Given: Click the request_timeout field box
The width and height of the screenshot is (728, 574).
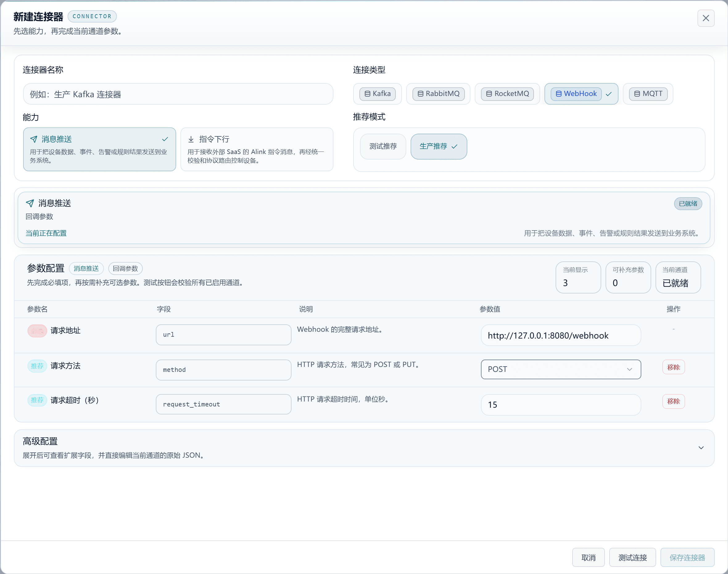Looking at the screenshot, I should click(223, 404).
